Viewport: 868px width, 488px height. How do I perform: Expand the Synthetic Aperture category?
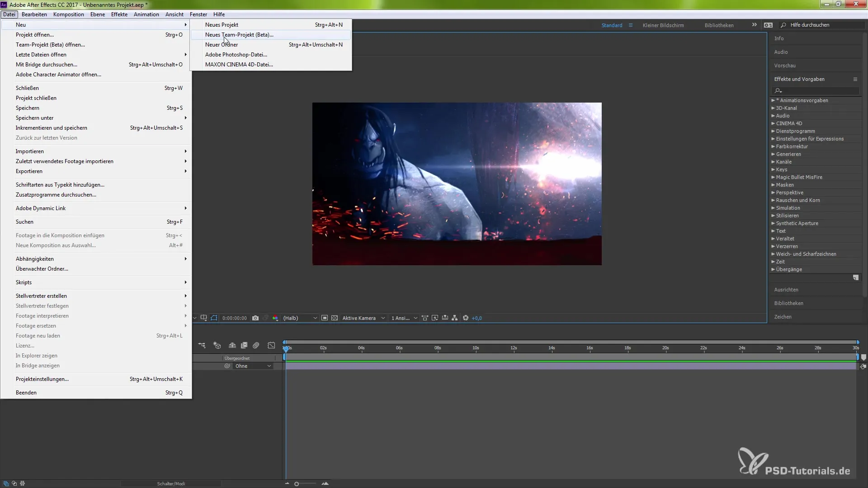pos(773,223)
